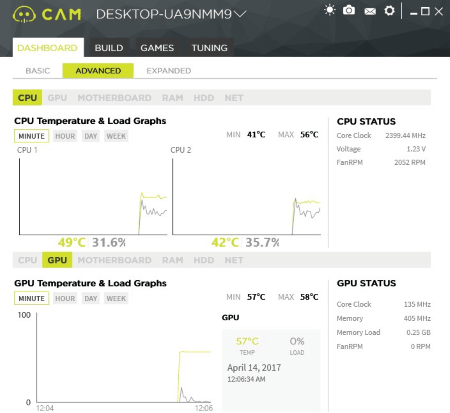450x413 pixels.
Task: Click the GPU core clock value 135 MHz
Action: (x=417, y=304)
